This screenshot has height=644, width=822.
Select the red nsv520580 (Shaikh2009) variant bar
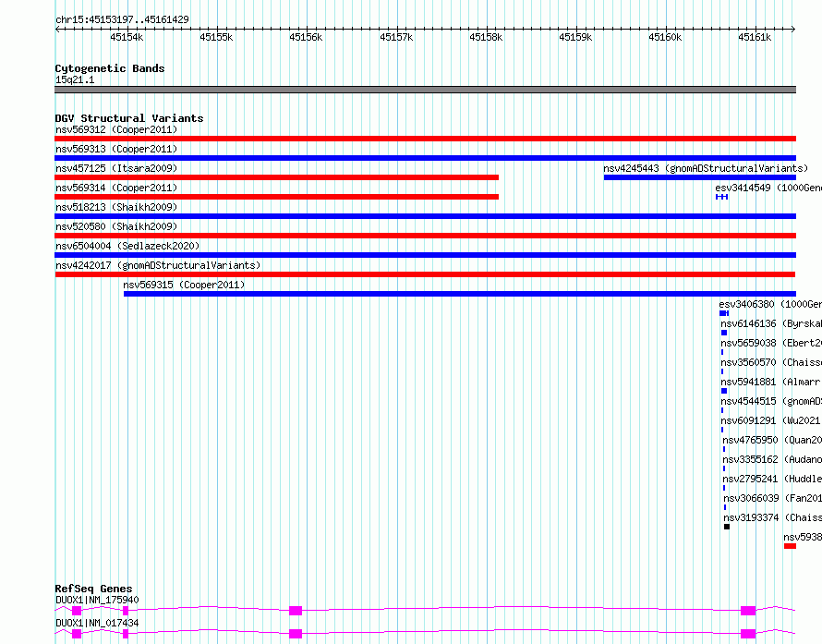tap(425, 236)
